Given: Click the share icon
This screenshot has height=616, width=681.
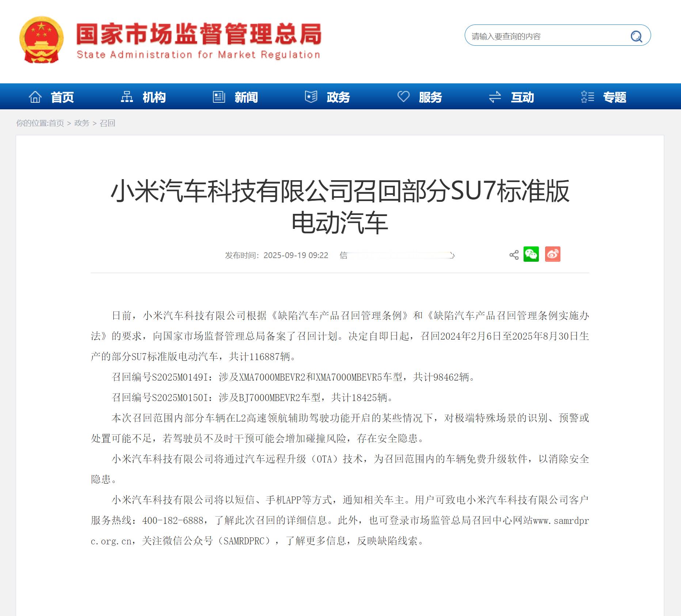Looking at the screenshot, I should [514, 255].
